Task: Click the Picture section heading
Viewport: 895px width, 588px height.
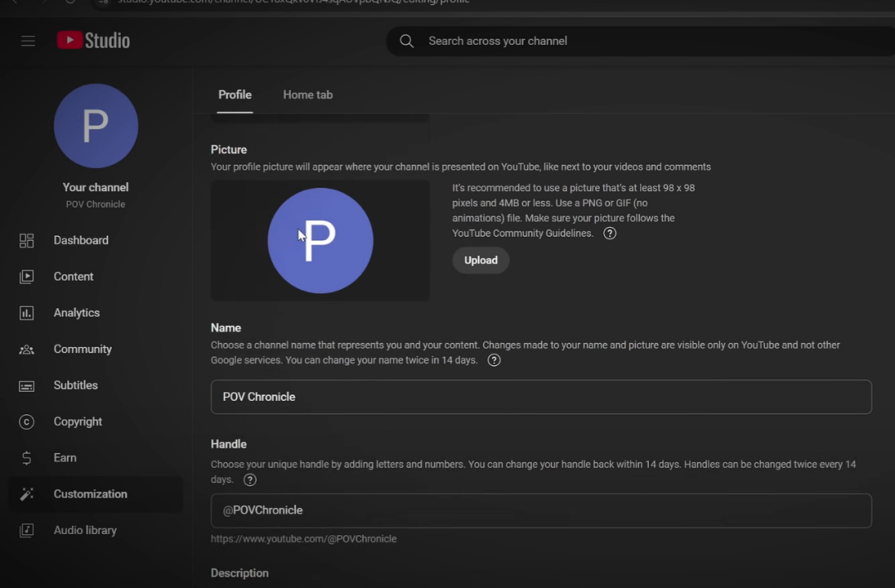Action: coord(229,149)
